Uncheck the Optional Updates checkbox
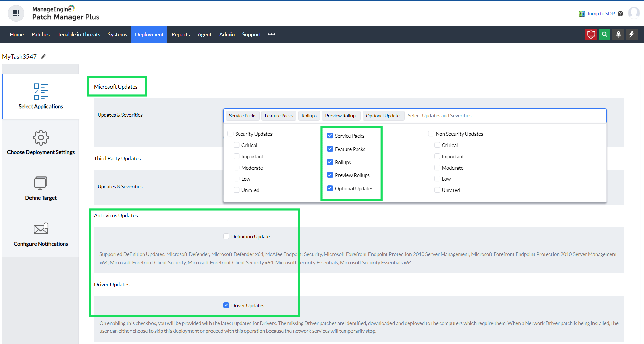This screenshot has width=644, height=344. click(330, 188)
